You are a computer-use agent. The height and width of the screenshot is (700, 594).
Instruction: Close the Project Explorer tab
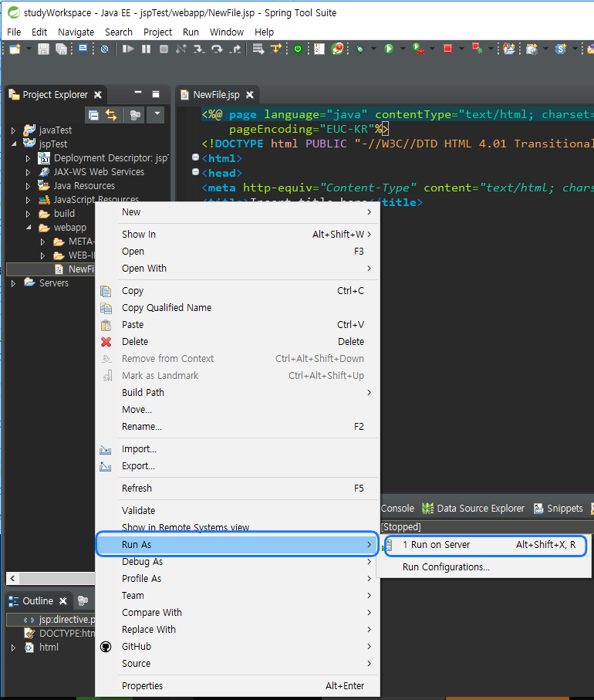pos(98,95)
